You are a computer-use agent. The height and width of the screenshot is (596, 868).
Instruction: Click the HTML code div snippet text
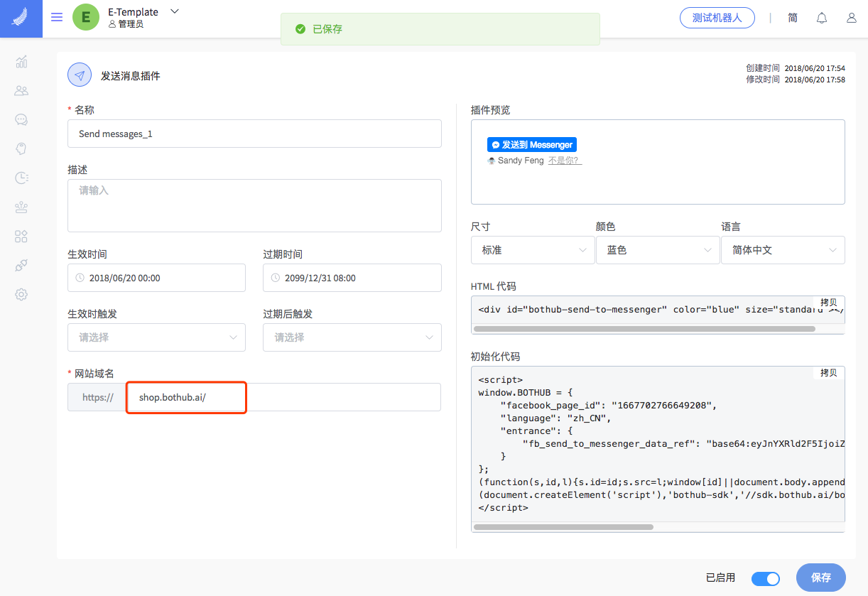(x=661, y=310)
